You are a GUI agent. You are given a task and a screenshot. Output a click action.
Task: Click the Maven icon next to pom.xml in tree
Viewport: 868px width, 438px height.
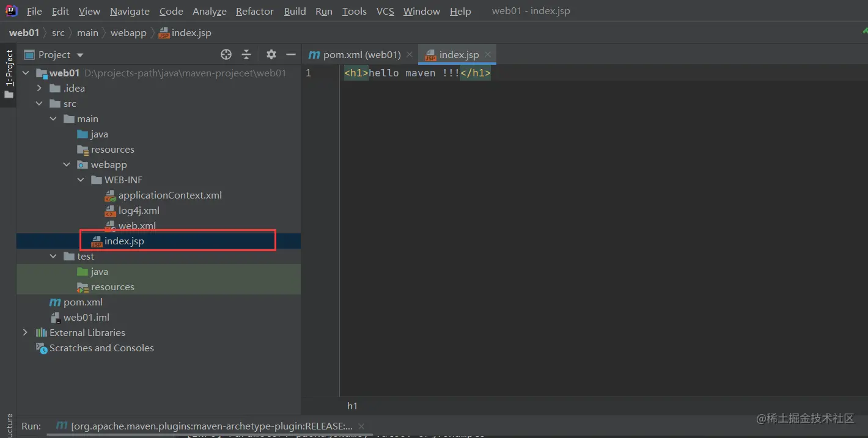(x=55, y=302)
